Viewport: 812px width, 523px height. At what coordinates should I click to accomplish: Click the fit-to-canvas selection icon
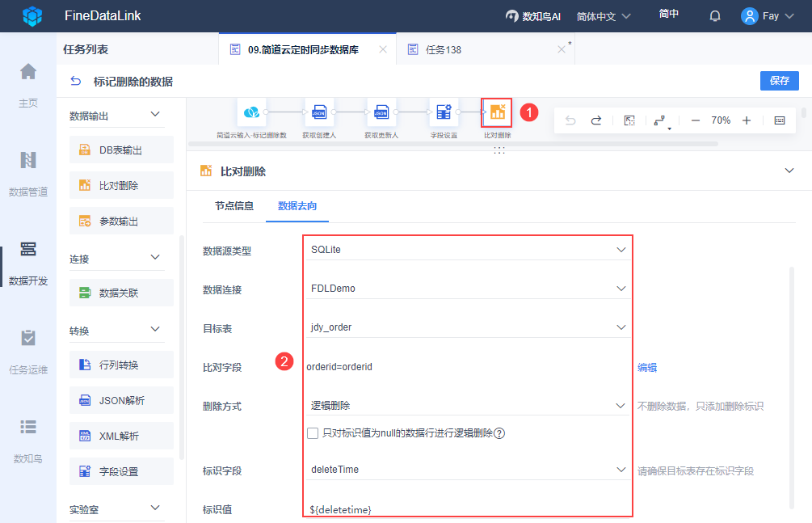[x=629, y=120]
